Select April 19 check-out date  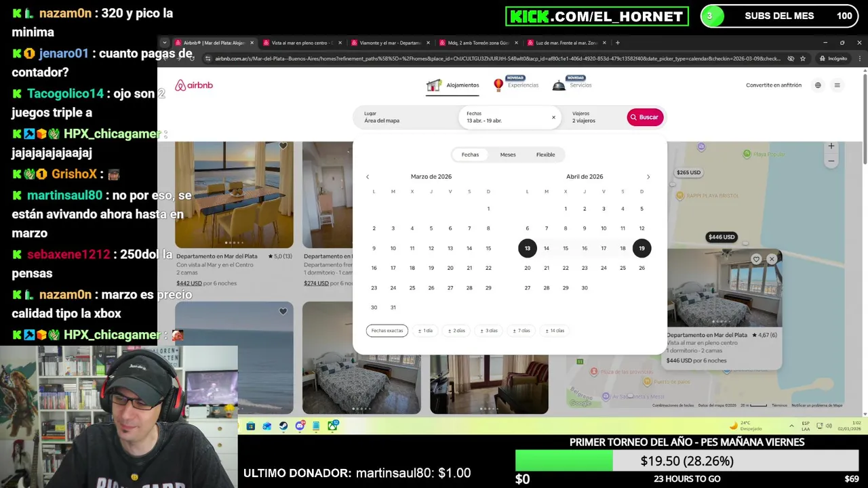[x=642, y=248]
